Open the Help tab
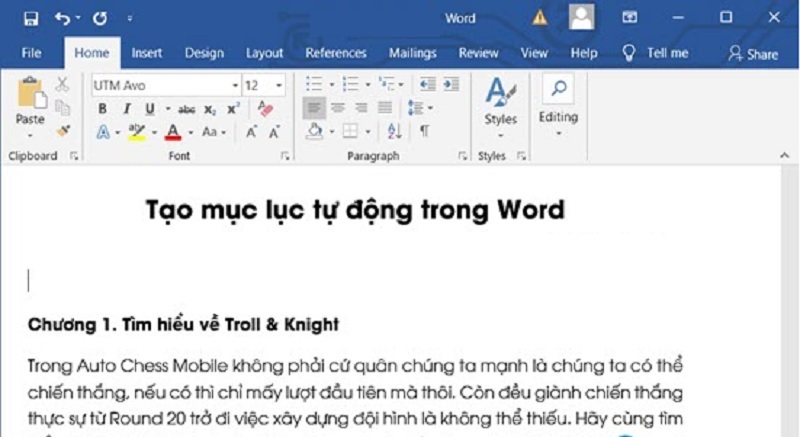 (584, 53)
